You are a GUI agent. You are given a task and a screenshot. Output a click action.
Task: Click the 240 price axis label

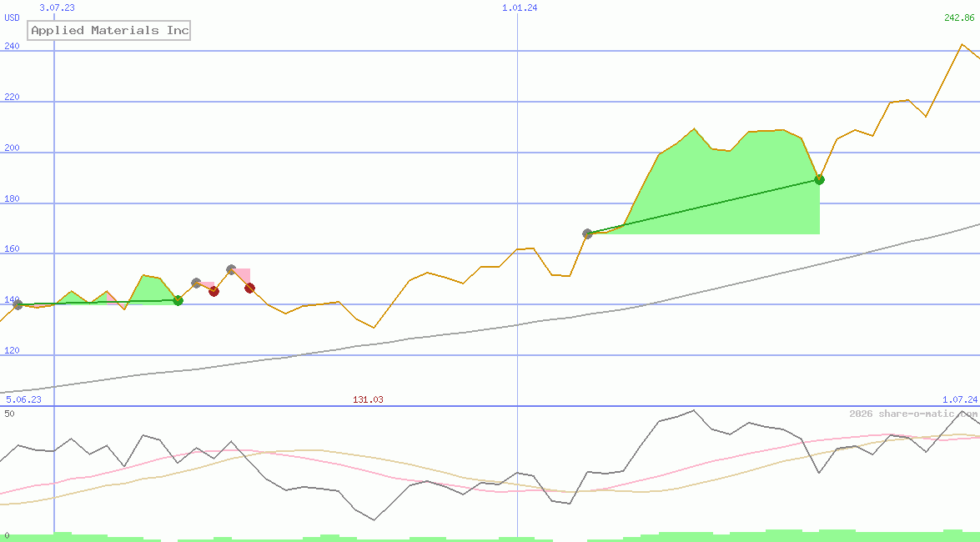coord(12,46)
